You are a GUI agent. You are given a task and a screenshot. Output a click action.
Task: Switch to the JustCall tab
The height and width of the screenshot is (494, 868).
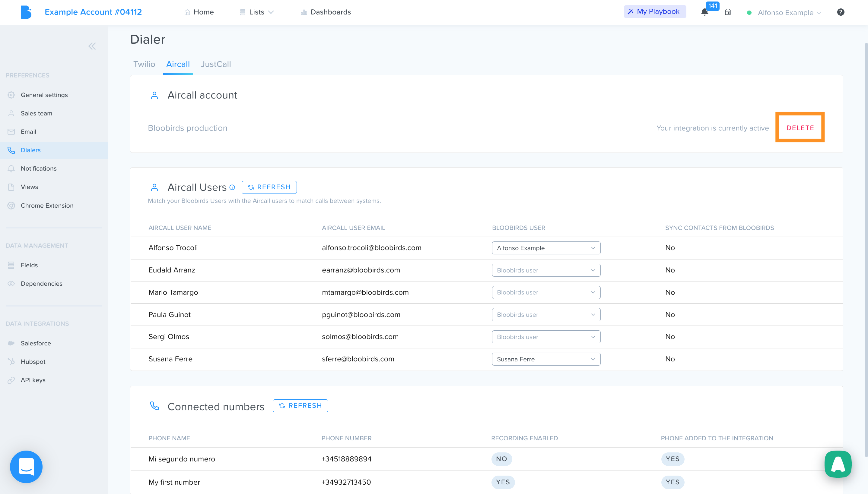pos(216,64)
